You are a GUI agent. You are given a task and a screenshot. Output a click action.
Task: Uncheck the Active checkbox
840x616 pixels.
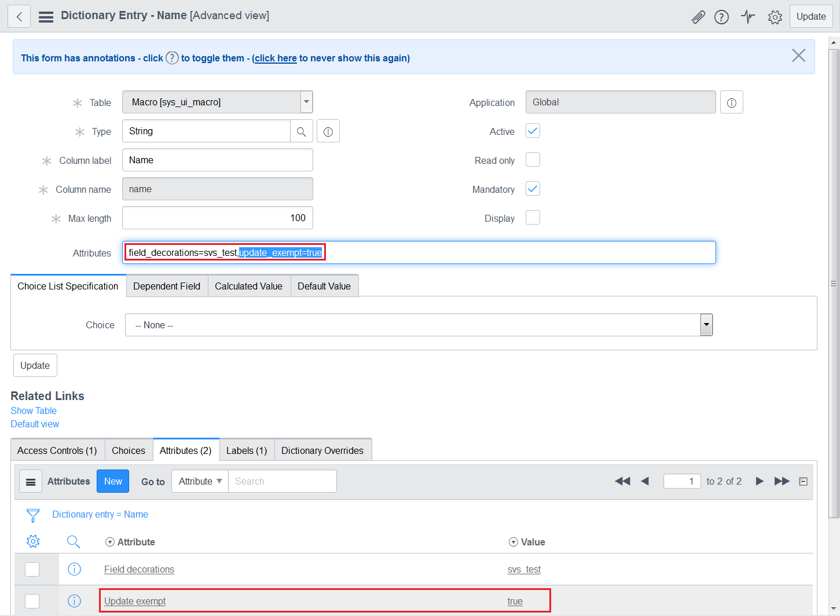click(533, 131)
